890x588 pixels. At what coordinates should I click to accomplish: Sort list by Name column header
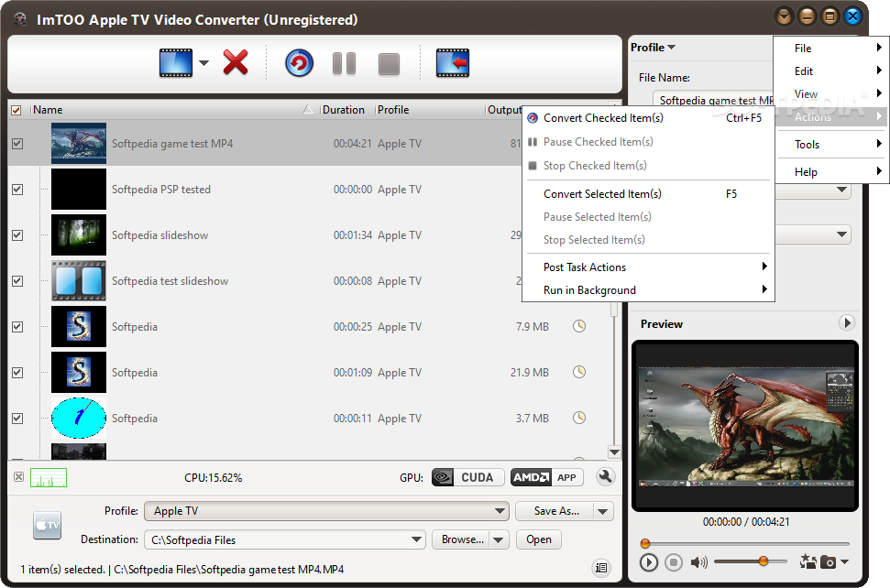174,110
